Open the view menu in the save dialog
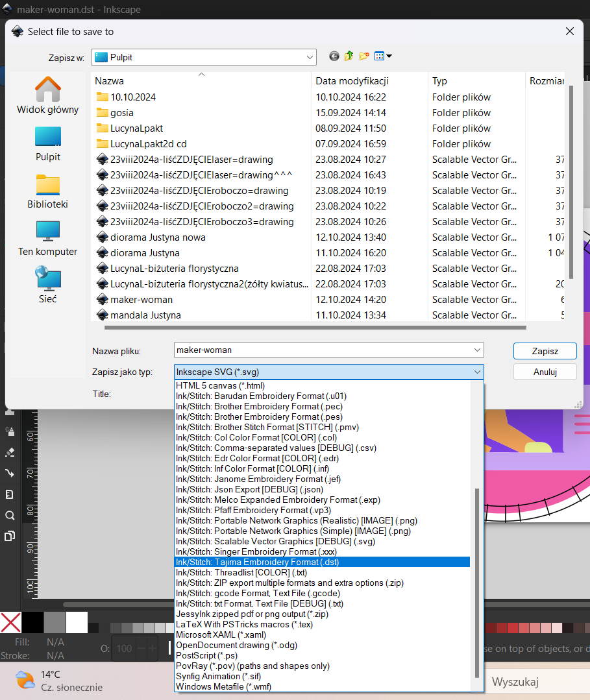Screen dimensions: 590x700 coord(383,56)
